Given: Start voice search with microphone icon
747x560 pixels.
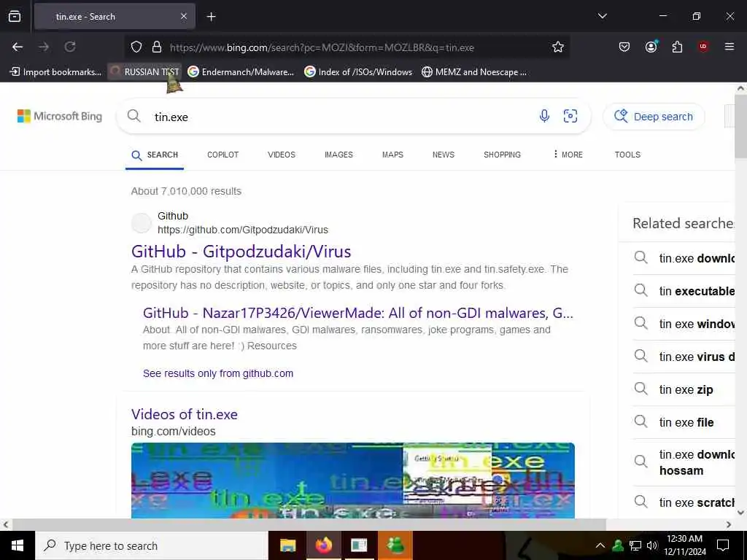Looking at the screenshot, I should click(x=544, y=116).
